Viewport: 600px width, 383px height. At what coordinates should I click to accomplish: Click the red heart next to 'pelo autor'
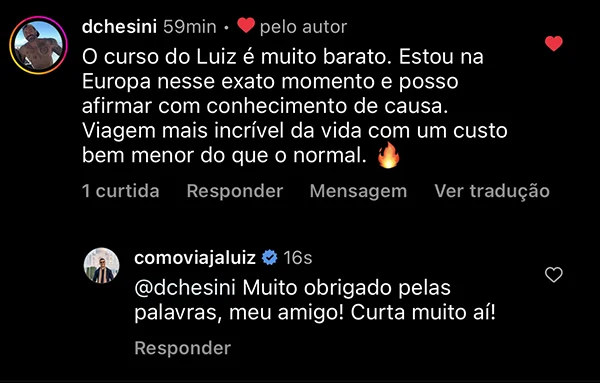[x=246, y=26]
